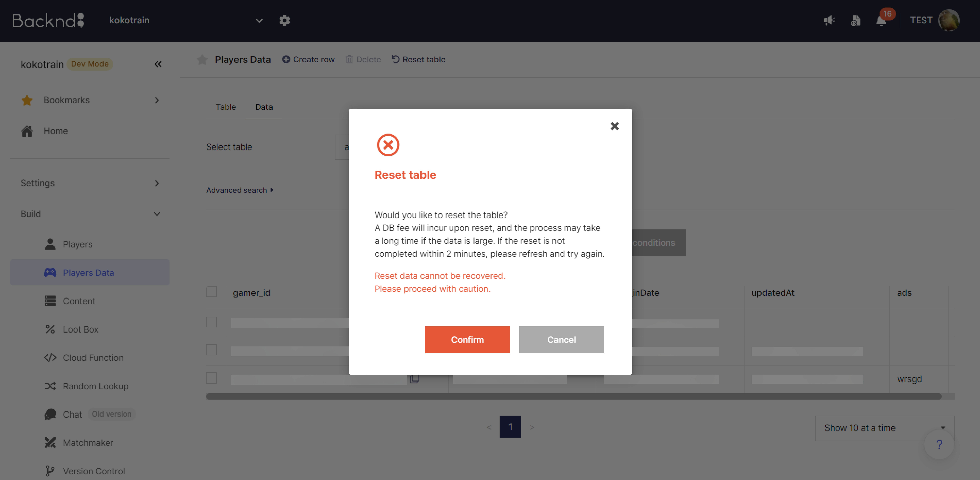Viewport: 980px width, 480px height.
Task: Click the Content stack icon
Action: (x=50, y=301)
